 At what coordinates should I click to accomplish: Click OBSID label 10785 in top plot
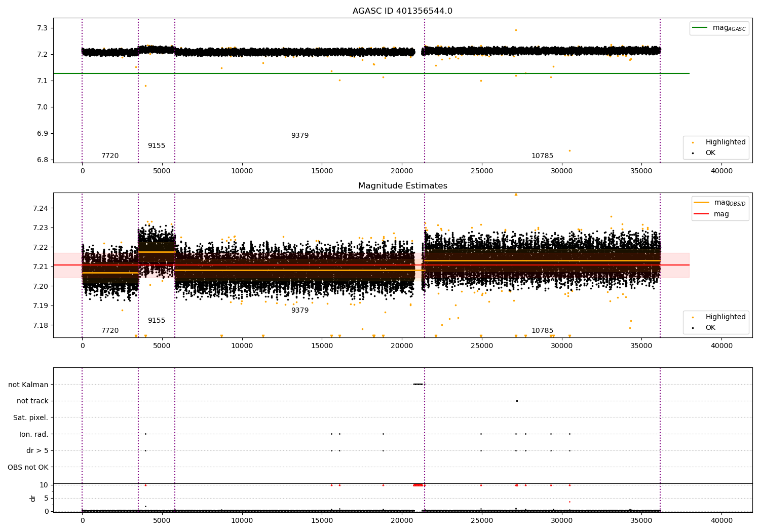(542, 156)
